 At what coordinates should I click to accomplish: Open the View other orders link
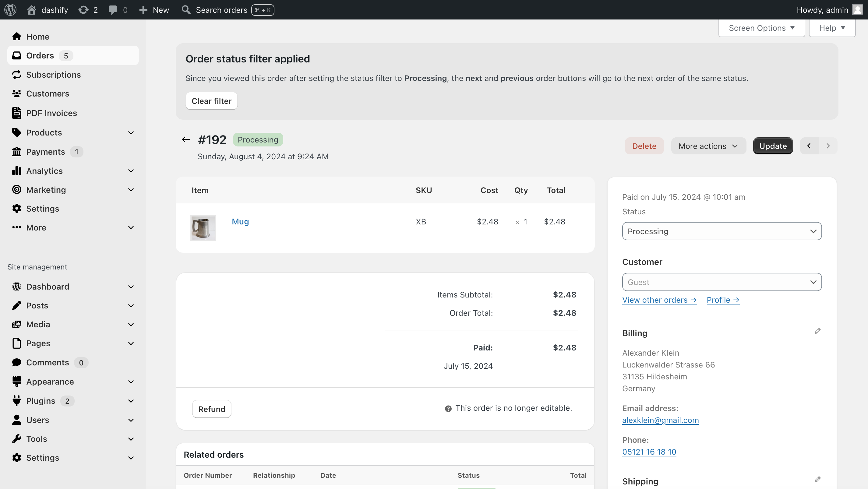659,300
